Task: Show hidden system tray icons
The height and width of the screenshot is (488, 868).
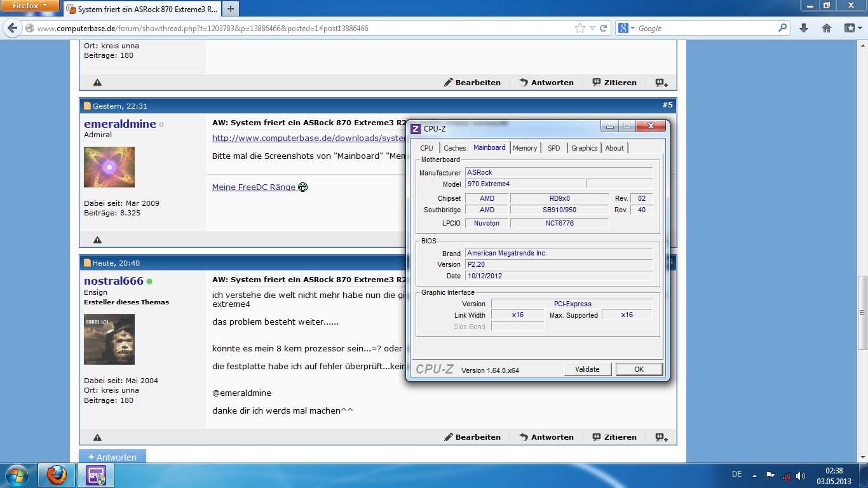Action: click(x=754, y=475)
